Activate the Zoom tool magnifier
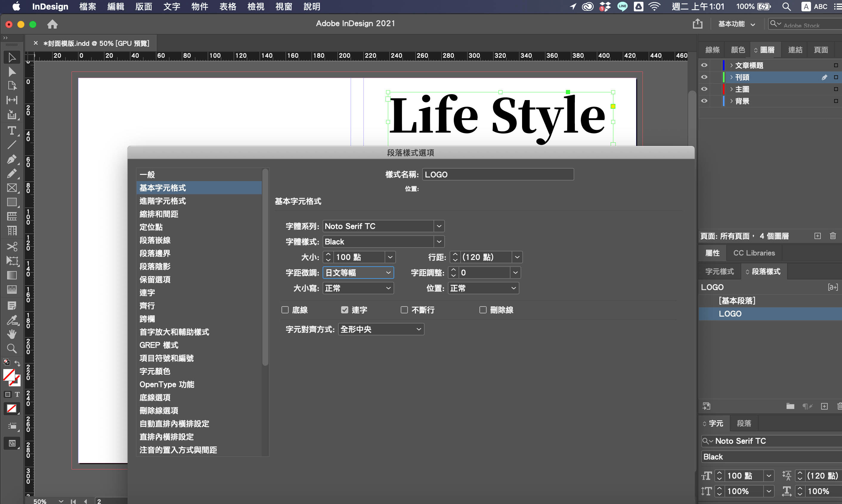Viewport: 842px width, 504px height. point(12,349)
